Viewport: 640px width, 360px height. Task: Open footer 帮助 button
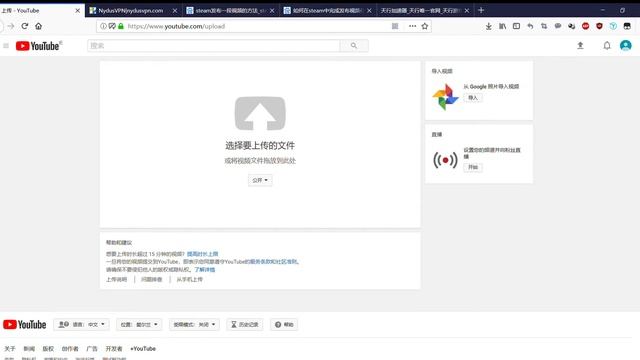click(x=284, y=324)
